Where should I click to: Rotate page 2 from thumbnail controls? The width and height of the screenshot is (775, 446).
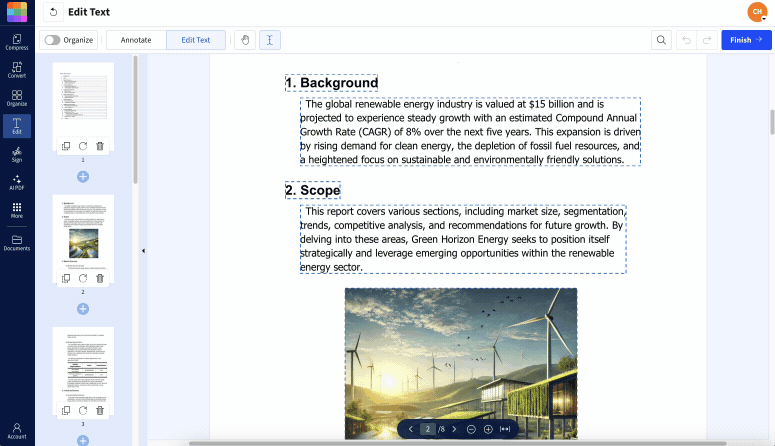[83, 278]
